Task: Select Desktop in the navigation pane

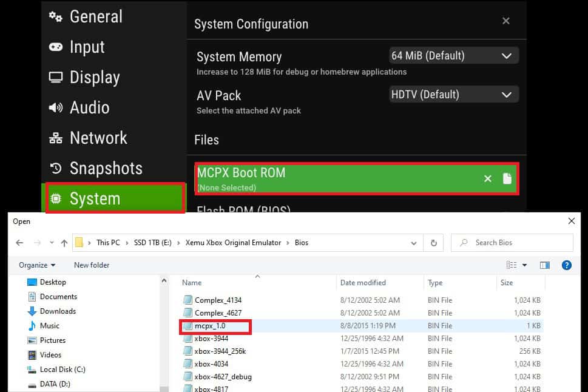Action: pos(47,282)
